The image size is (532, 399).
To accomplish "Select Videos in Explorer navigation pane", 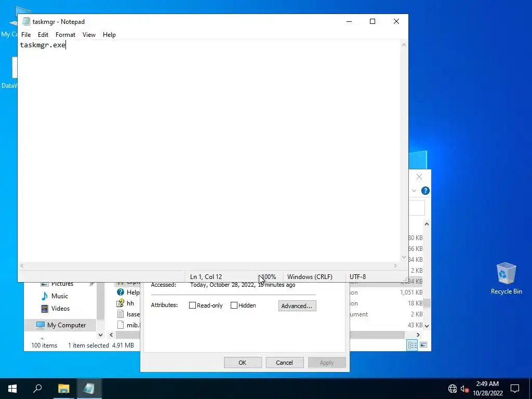I will 60,309.
